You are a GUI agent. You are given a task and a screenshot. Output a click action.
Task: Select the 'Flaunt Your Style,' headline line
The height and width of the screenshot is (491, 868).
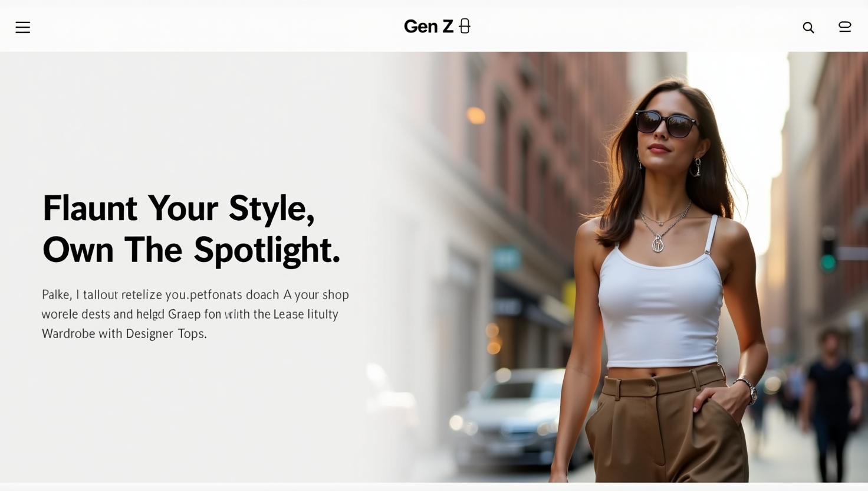179,208
